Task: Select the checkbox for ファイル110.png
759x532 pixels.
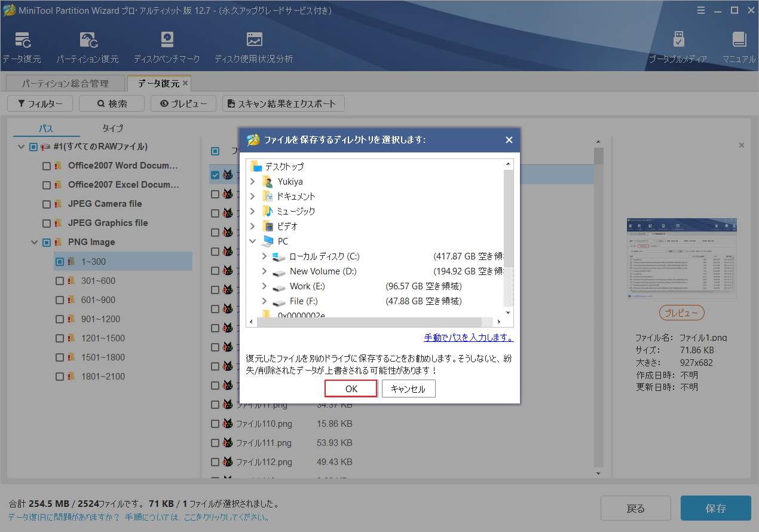Action: (x=215, y=423)
